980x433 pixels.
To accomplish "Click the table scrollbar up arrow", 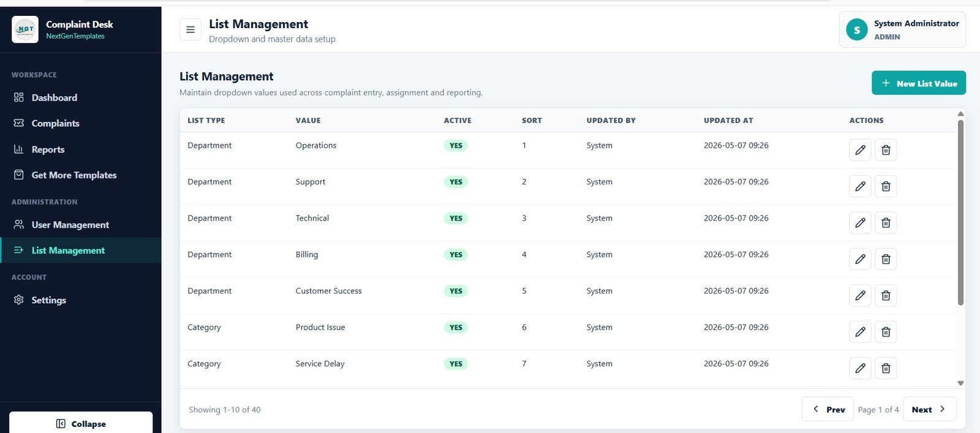I will click(960, 114).
